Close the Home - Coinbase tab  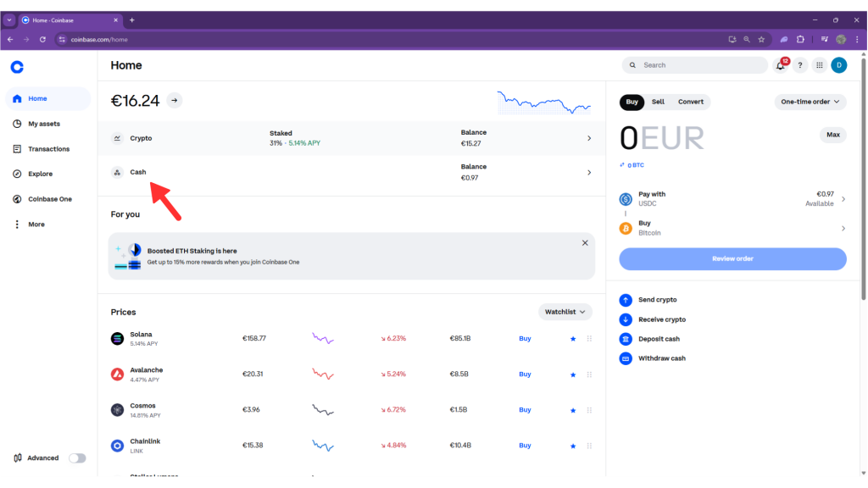point(115,20)
